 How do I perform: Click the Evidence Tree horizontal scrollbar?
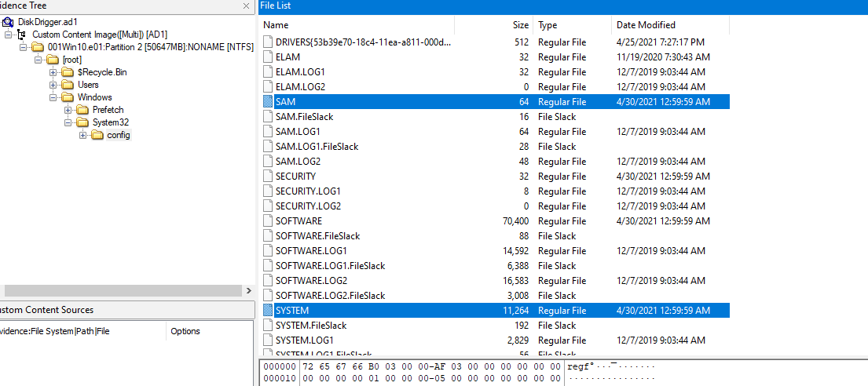pyautogui.click(x=118, y=291)
